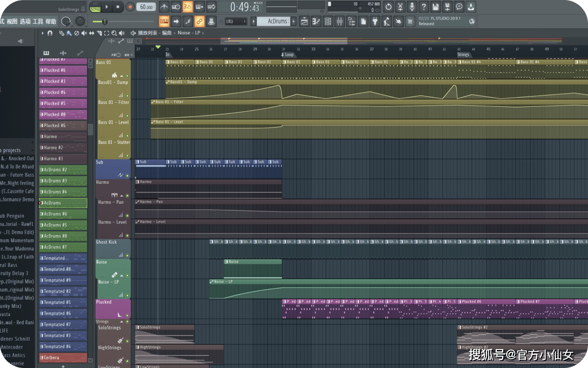Click the metronome icon
588x368 pixels.
point(164,7)
